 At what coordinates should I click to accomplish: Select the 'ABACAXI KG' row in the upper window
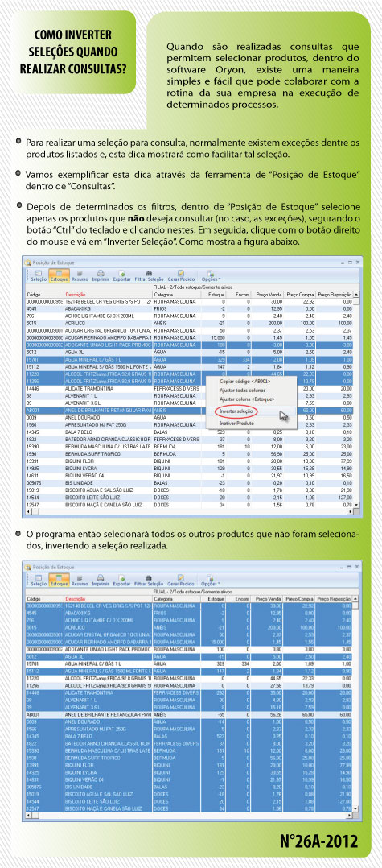pos(190,308)
